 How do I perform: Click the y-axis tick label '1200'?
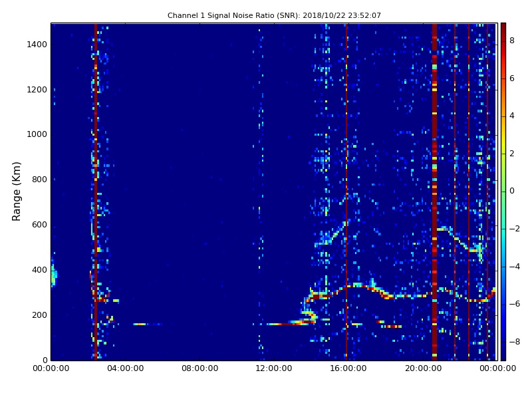(37, 90)
